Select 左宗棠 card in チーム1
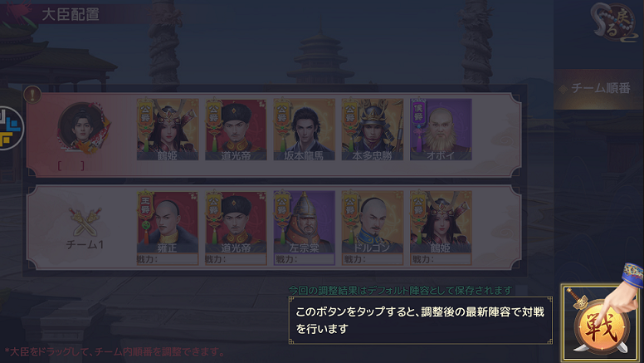 (x=305, y=228)
